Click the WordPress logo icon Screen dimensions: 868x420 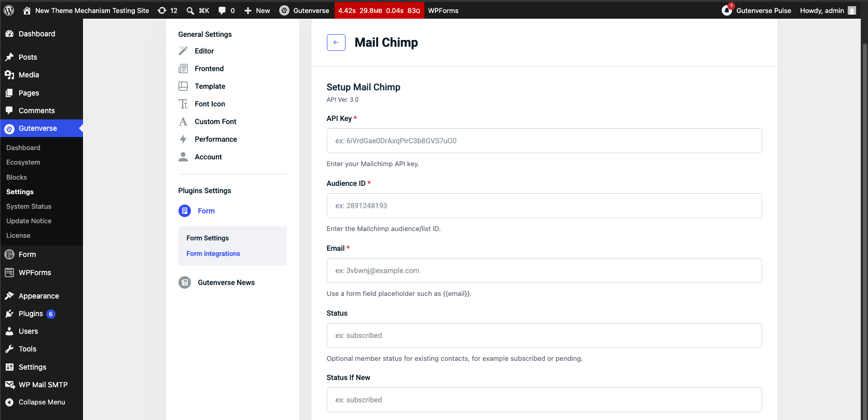(9, 10)
